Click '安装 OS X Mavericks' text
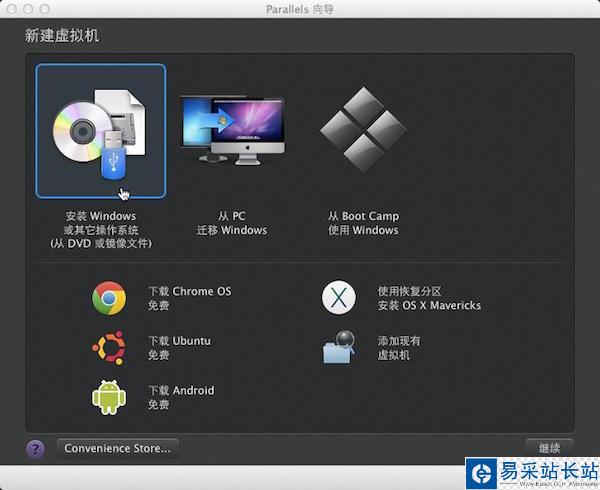Viewport: 600px width, 490px height. 429,306
